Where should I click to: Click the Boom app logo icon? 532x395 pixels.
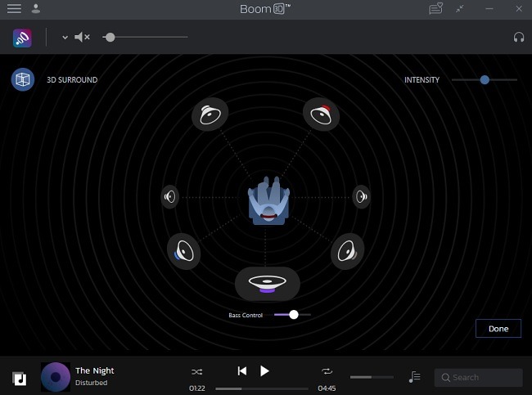point(22,38)
